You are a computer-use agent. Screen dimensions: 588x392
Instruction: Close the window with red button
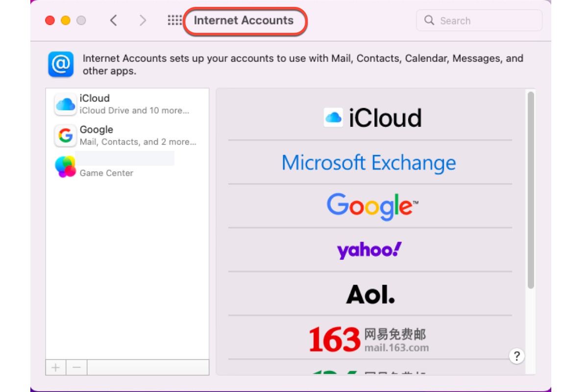50,21
